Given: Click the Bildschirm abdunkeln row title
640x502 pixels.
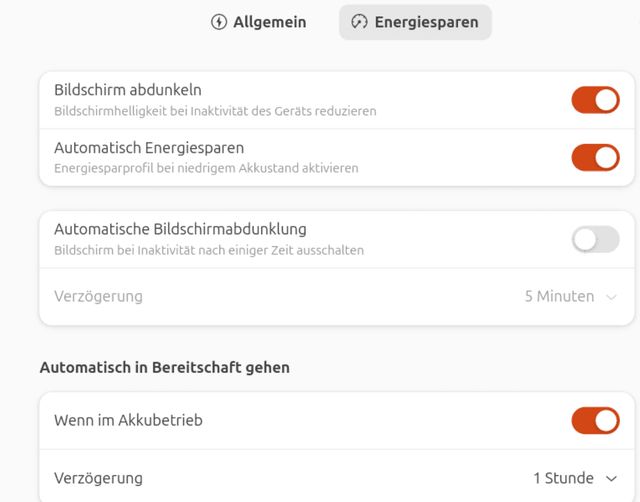Looking at the screenshot, I should click(127, 91).
